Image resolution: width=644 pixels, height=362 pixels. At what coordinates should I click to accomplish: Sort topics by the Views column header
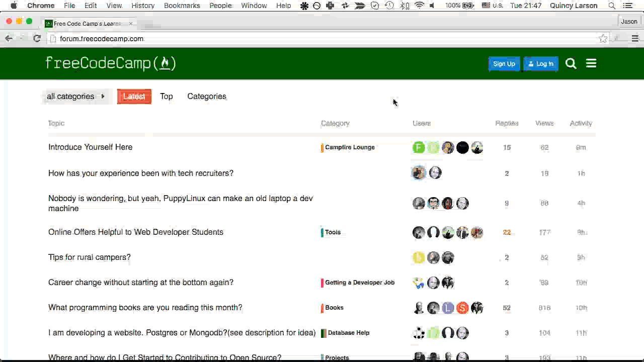[x=544, y=123]
